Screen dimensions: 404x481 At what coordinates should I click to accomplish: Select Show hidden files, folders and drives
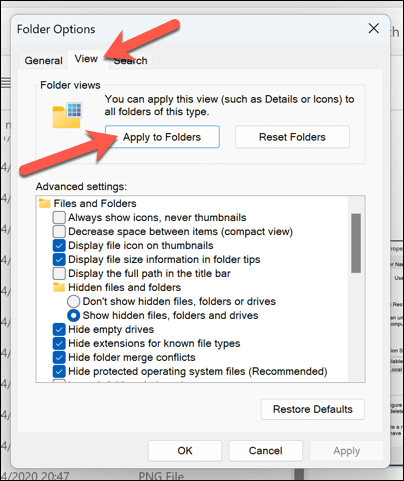pos(73,315)
